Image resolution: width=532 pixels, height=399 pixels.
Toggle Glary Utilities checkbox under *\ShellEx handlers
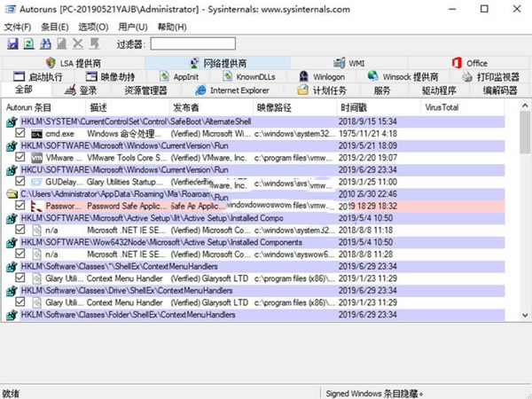[x=20, y=278]
